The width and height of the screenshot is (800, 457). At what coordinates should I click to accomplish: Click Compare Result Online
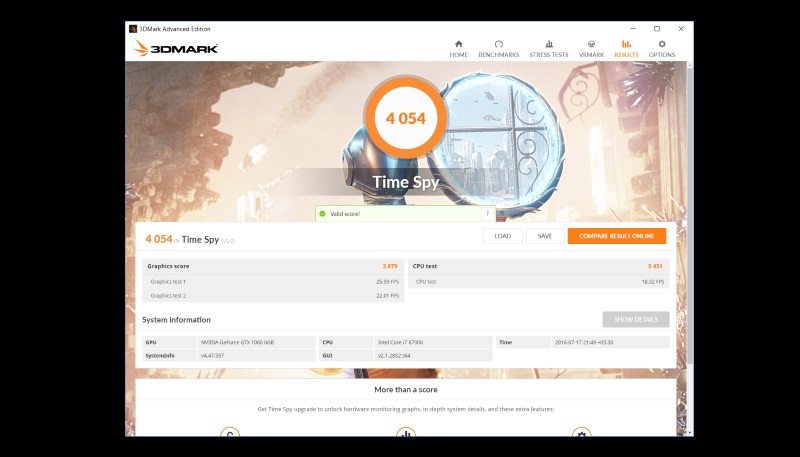[617, 236]
